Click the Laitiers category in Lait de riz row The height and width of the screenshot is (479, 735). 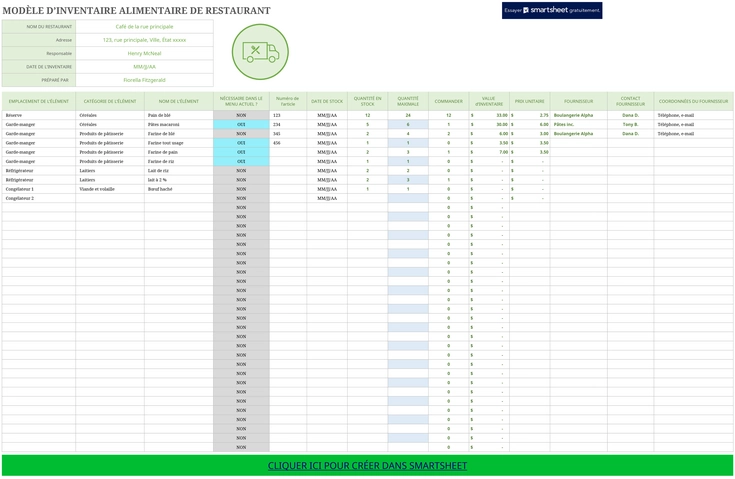tap(110, 171)
